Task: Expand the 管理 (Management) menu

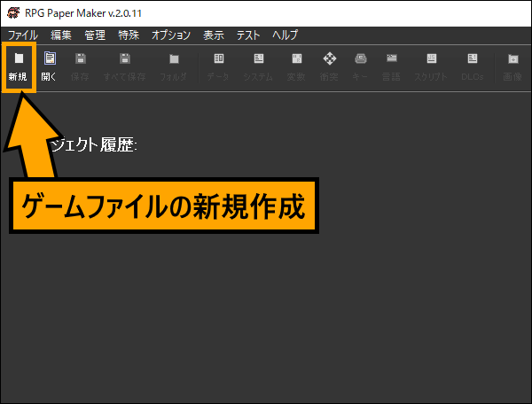Action: (x=95, y=35)
